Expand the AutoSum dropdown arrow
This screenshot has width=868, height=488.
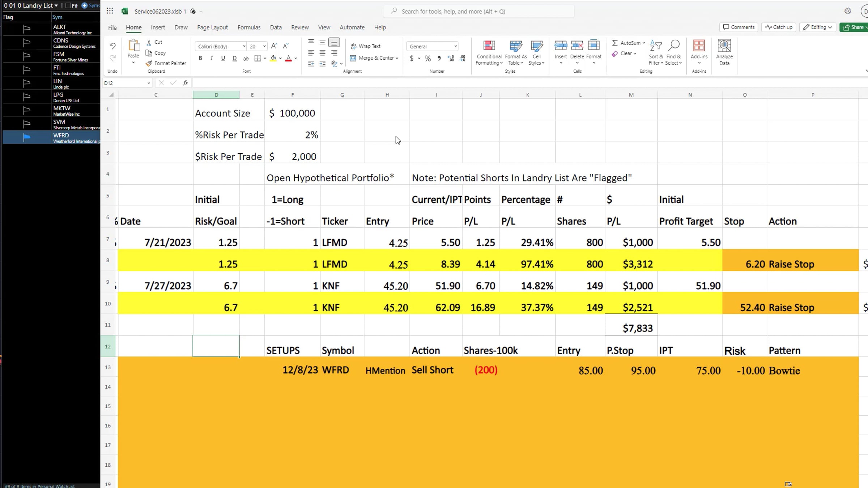click(644, 43)
